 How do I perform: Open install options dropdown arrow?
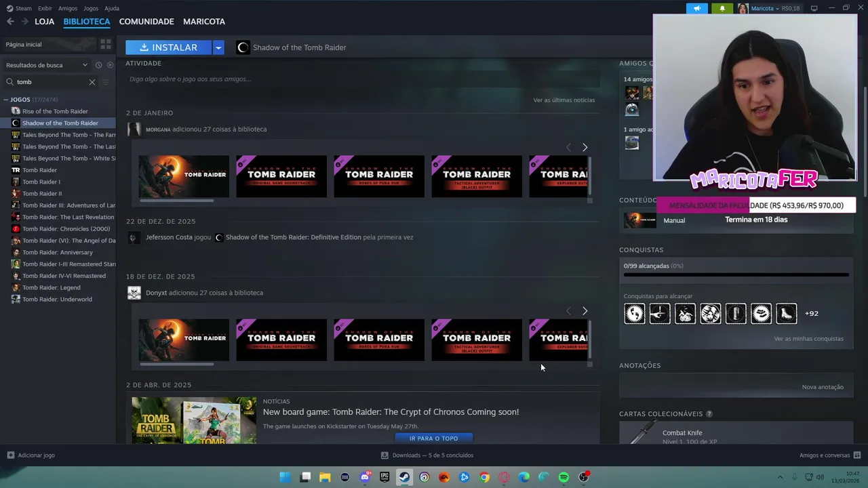(218, 47)
